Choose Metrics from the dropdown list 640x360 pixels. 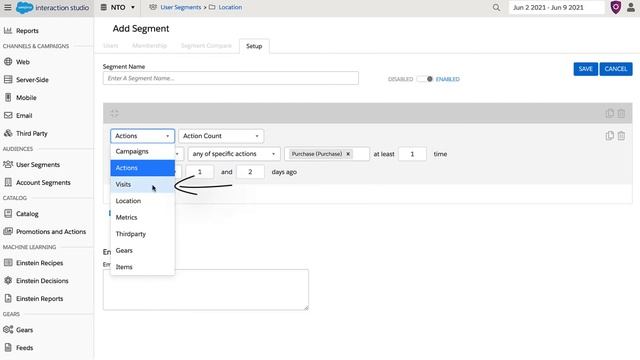click(x=142, y=218)
